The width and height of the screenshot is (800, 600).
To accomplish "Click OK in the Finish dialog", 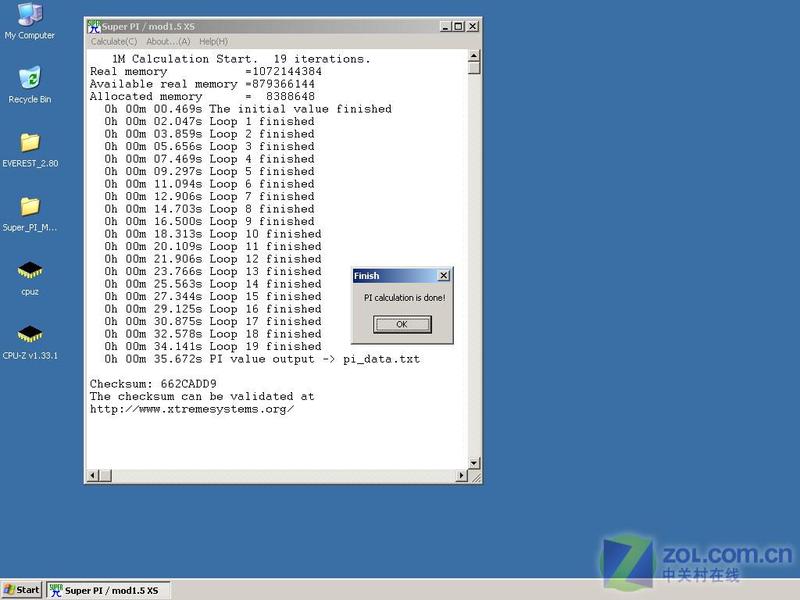I will [x=402, y=324].
